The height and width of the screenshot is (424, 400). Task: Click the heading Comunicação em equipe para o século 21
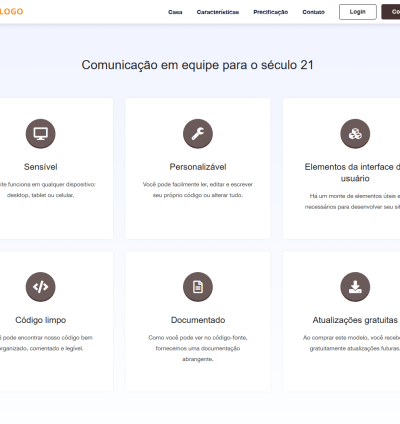(x=198, y=65)
